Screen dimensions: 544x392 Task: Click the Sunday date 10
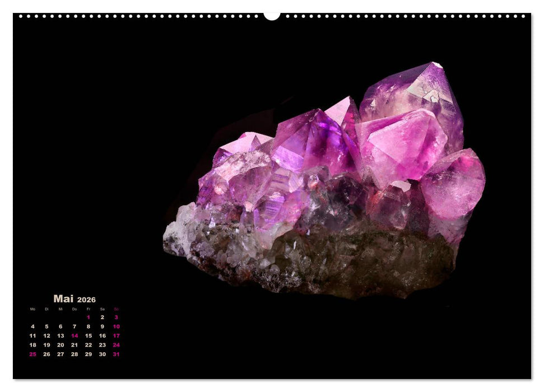117,326
